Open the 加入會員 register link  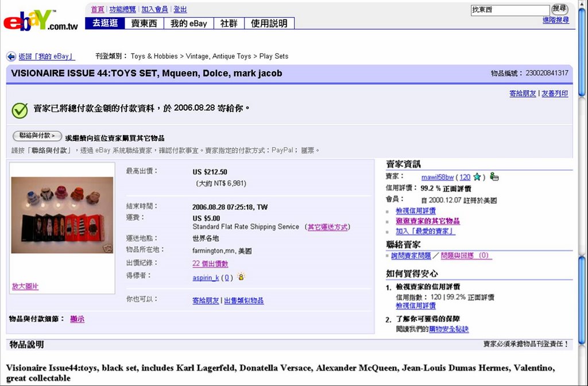154,9
